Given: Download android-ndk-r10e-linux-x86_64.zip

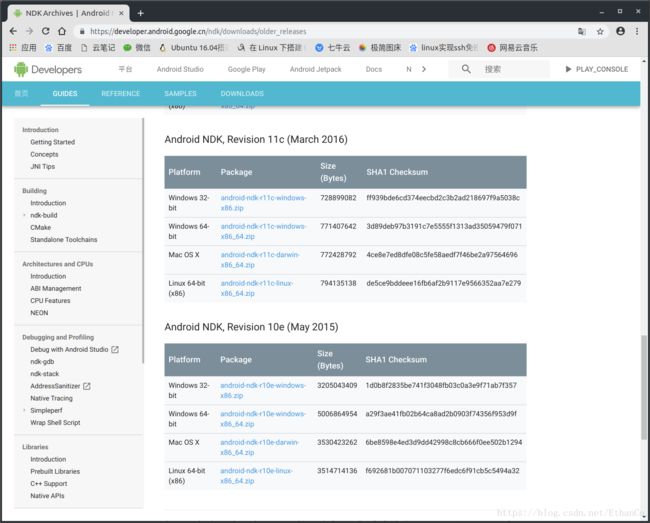Looking at the screenshot, I should coord(256,476).
